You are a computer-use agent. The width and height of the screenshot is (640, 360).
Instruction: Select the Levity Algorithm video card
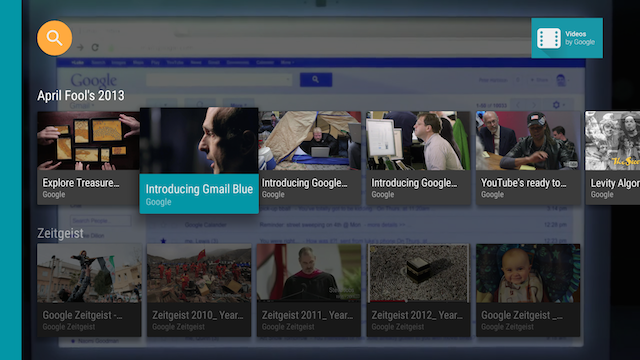coord(613,158)
